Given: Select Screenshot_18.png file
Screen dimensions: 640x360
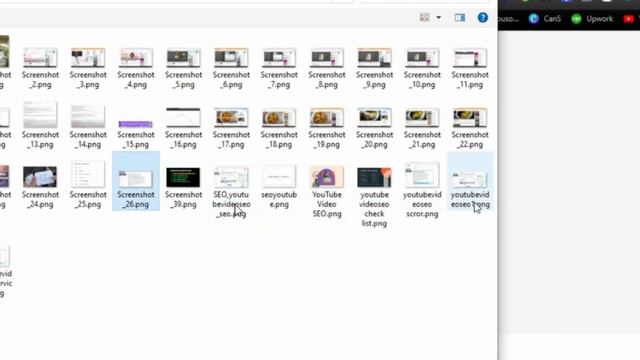Looking at the screenshot, I should click(279, 127).
